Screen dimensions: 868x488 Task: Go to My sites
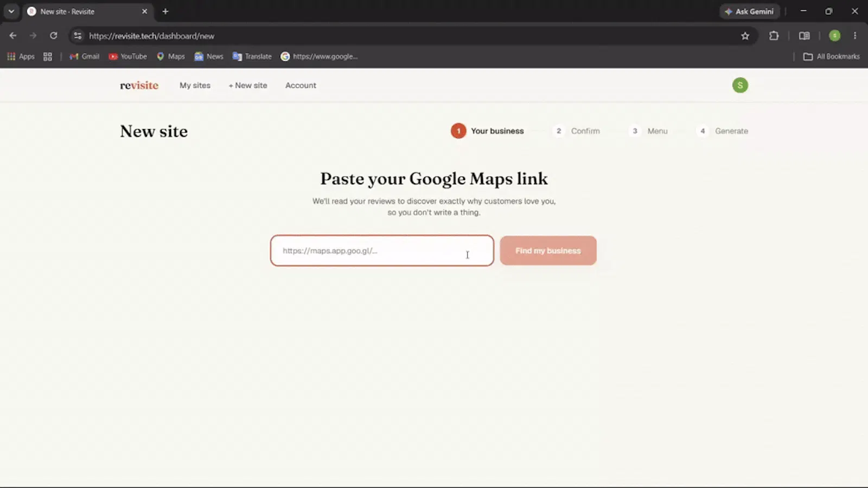[x=195, y=85]
